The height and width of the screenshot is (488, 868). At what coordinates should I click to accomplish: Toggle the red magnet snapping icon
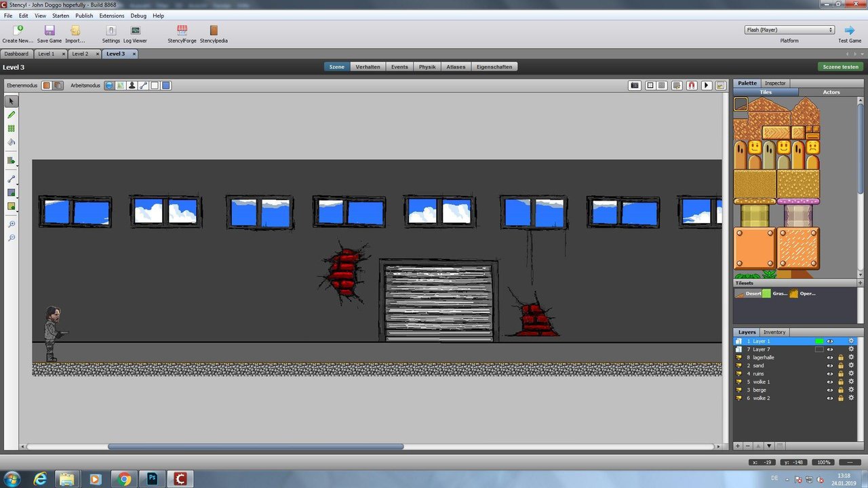pyautogui.click(x=692, y=85)
